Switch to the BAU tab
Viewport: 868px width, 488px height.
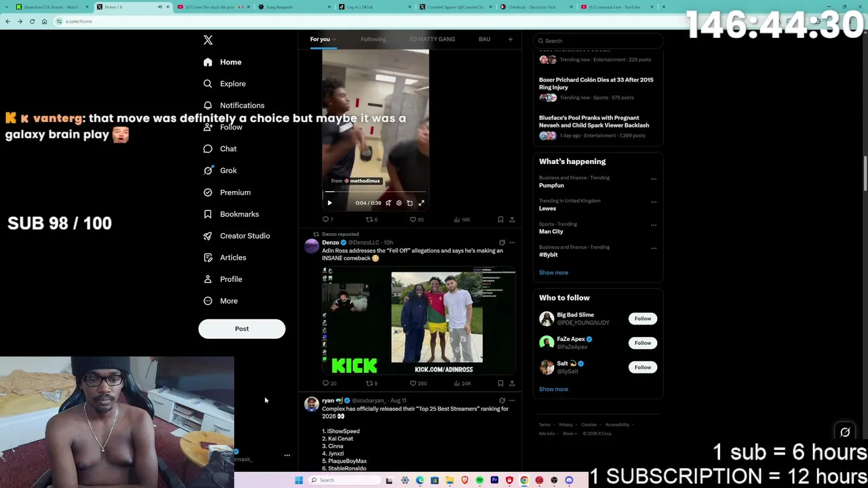484,39
